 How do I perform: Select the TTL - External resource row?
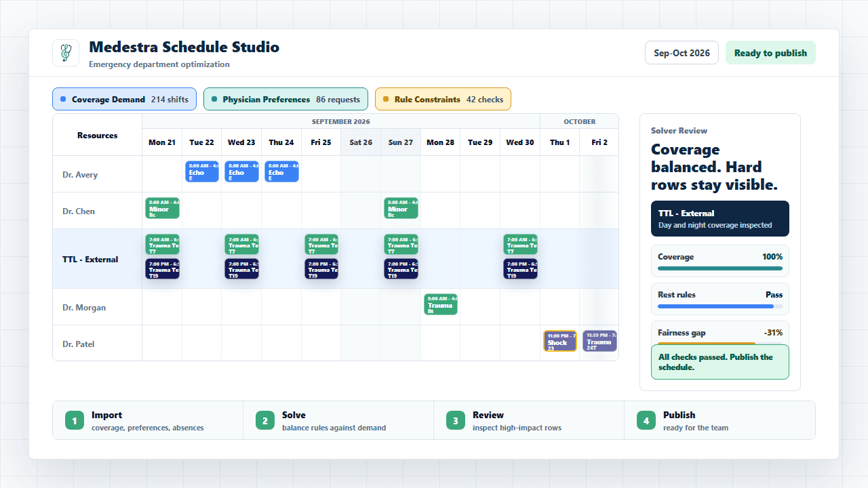pyautogui.click(x=336, y=259)
